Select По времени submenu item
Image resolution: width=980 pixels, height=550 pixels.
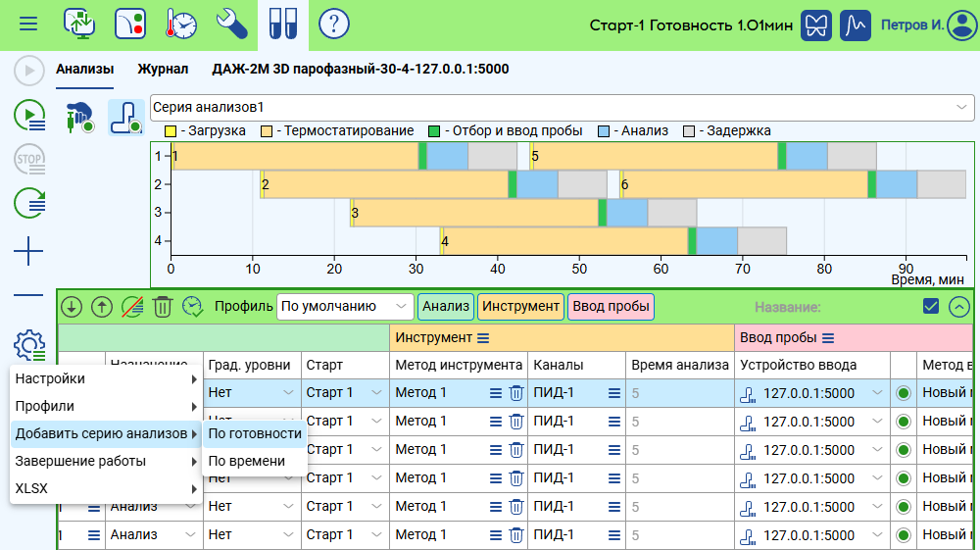(x=247, y=461)
